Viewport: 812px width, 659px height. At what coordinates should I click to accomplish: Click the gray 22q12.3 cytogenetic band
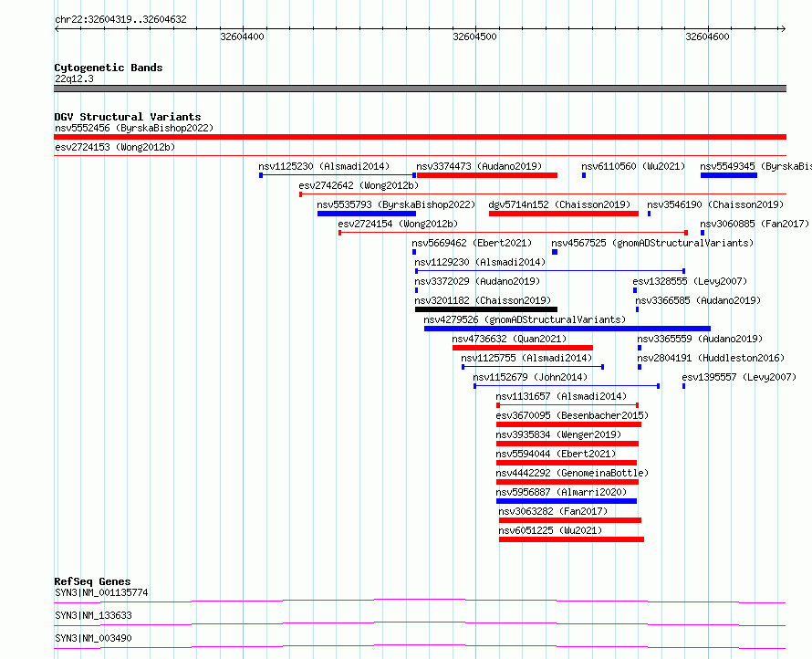tap(420, 89)
